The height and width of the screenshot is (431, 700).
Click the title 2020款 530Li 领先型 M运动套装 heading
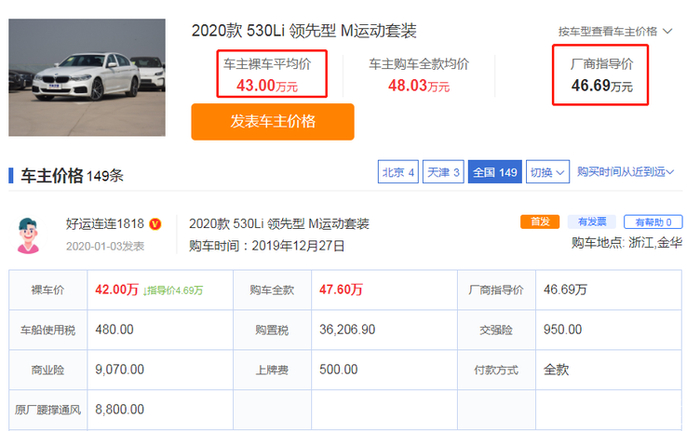pos(304,31)
